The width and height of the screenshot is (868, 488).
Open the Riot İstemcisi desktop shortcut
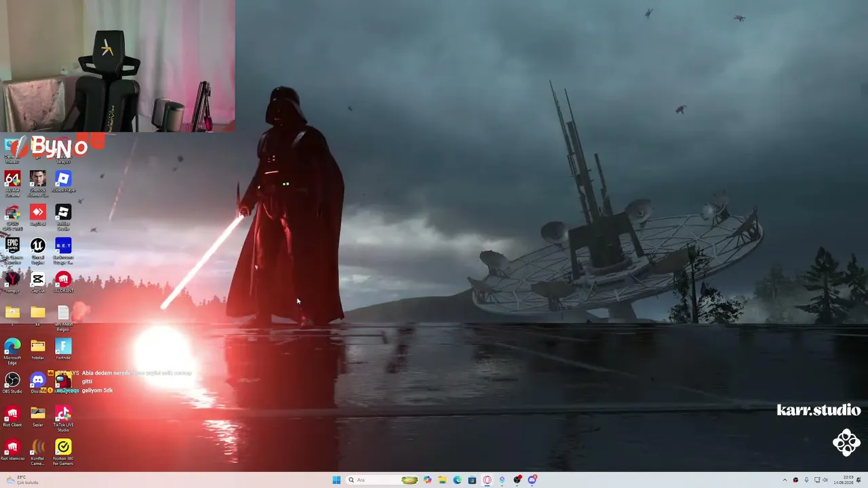point(12,450)
